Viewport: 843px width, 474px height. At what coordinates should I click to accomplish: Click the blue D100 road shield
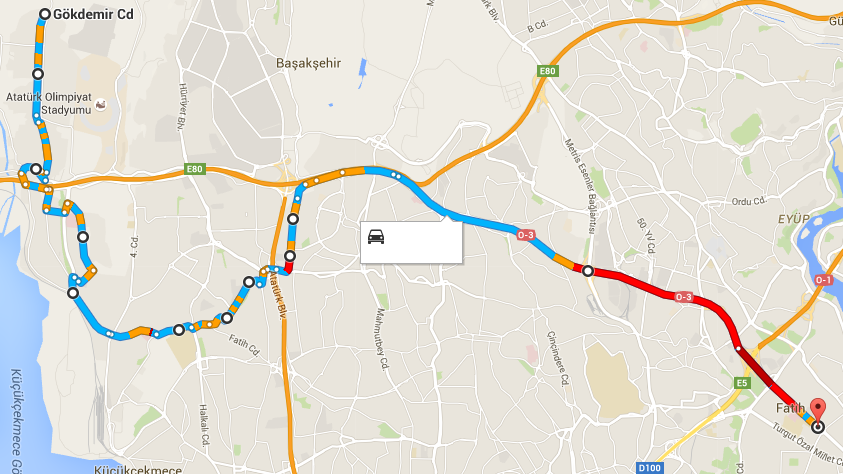pyautogui.click(x=649, y=468)
